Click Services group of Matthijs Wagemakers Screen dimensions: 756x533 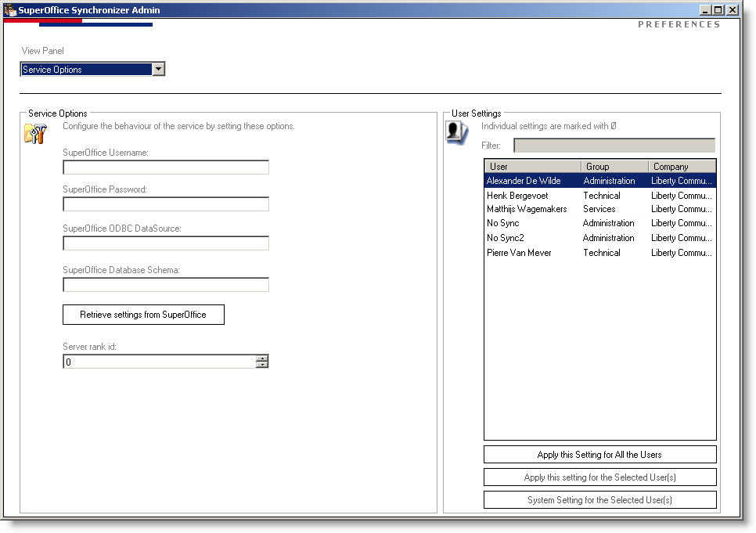pos(599,209)
